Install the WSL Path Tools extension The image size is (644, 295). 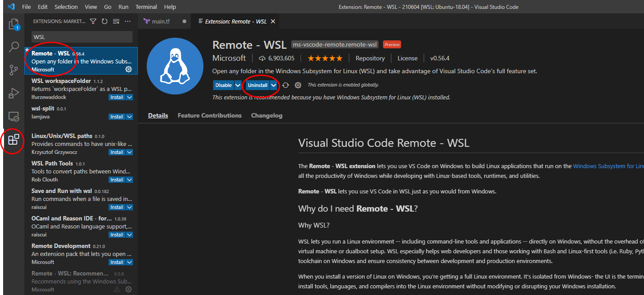coord(117,180)
